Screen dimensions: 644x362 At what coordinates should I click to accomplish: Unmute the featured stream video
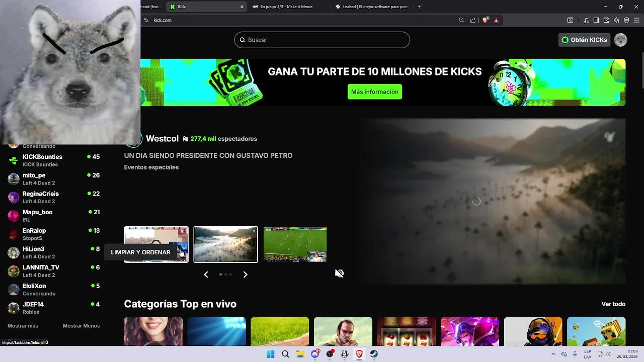click(x=340, y=273)
